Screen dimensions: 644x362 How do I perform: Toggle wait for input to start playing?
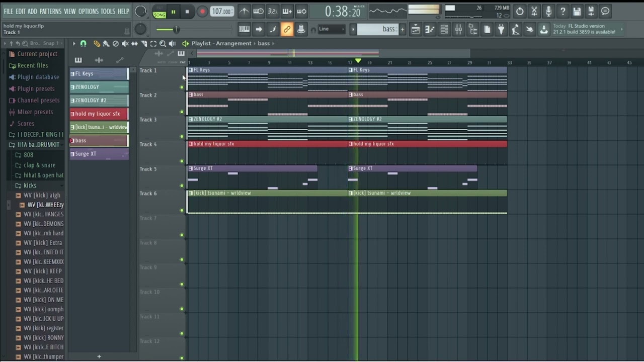click(258, 11)
